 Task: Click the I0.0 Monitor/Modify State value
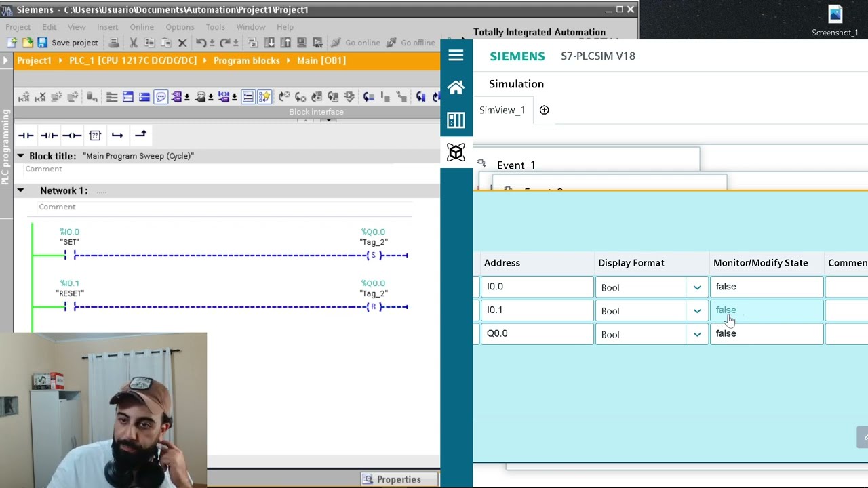coord(766,287)
